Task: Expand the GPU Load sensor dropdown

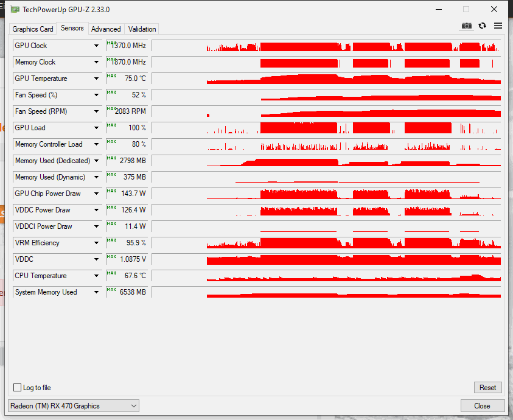Action: click(x=96, y=128)
